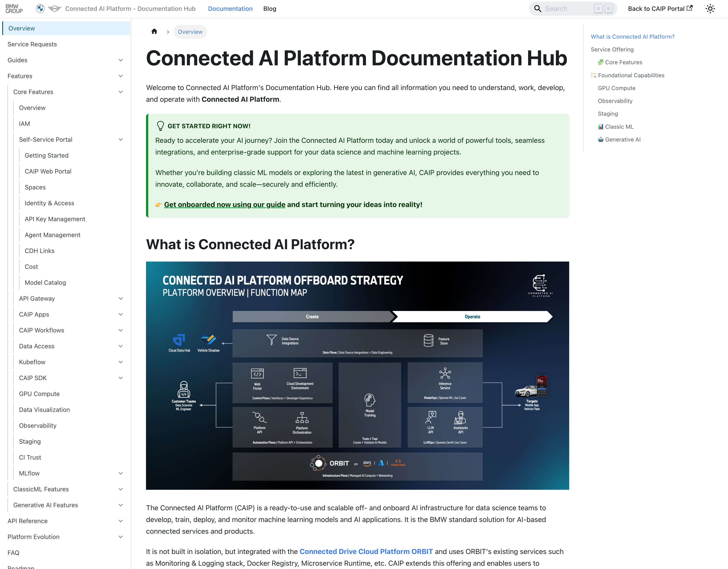728x569 pixels.
Task: Expand the API Gateway chevron
Action: click(121, 298)
